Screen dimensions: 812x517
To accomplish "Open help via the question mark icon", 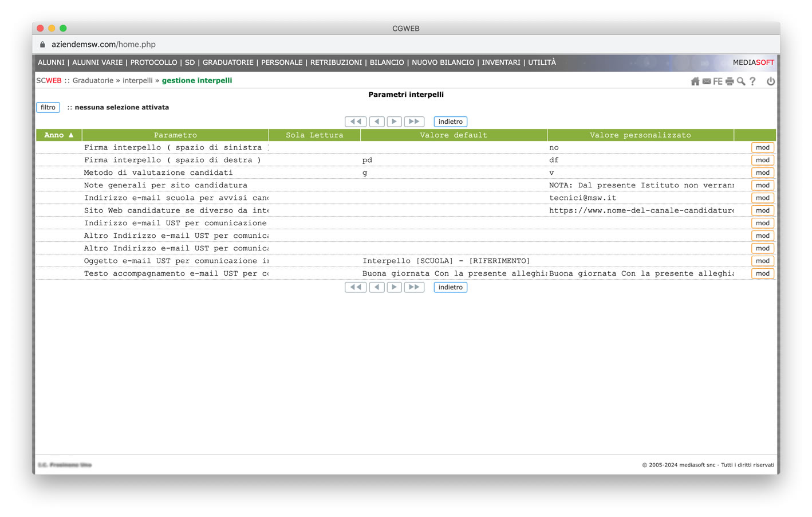I will 752,81.
